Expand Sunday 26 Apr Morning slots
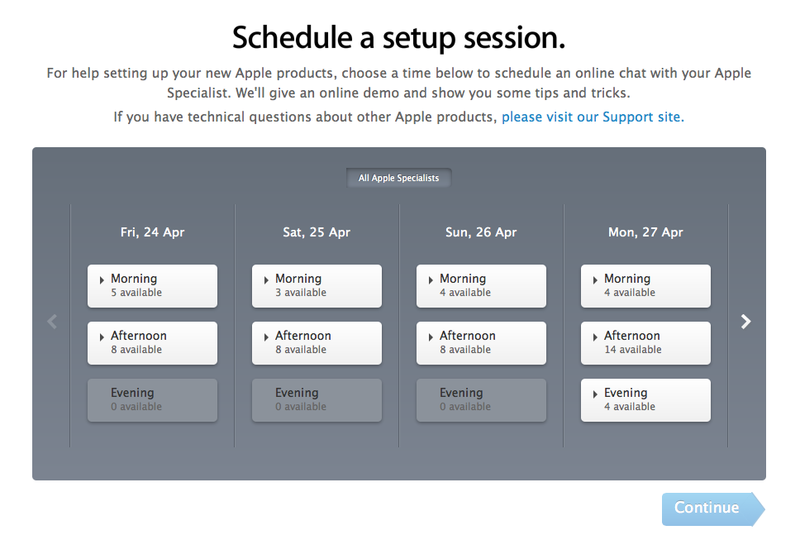Screen dimensions: 800x535 [x=481, y=286]
